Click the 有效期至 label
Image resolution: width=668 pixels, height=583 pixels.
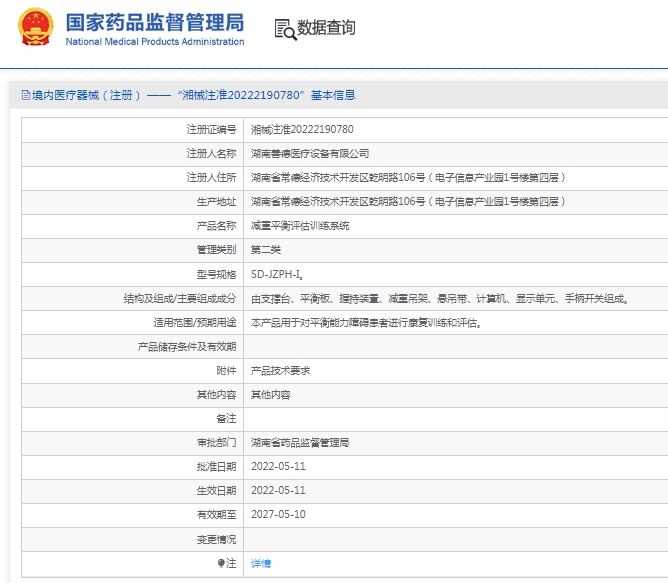pyautogui.click(x=216, y=514)
